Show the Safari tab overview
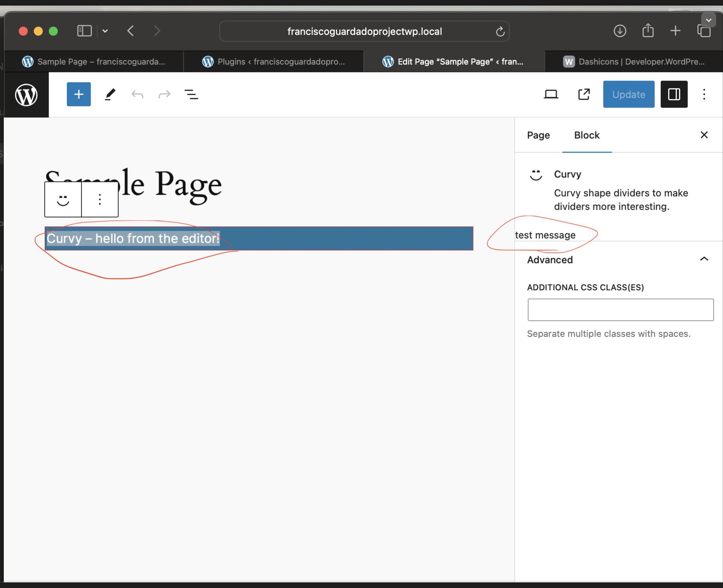This screenshot has height=588, width=723. [703, 31]
